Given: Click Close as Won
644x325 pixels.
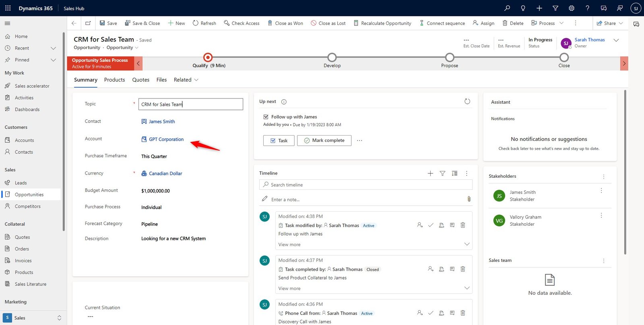Looking at the screenshot, I should [285, 23].
